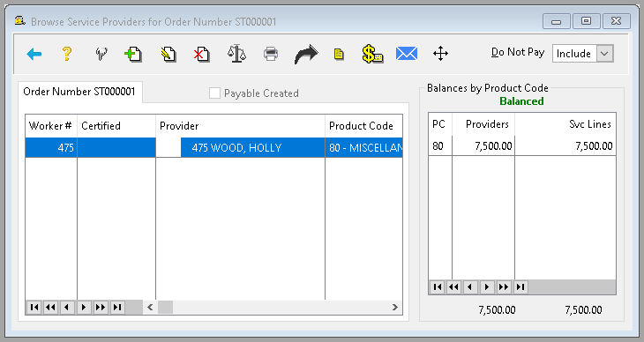Go to previous record in providers list
The width and height of the screenshot is (644, 342).
coord(67,307)
